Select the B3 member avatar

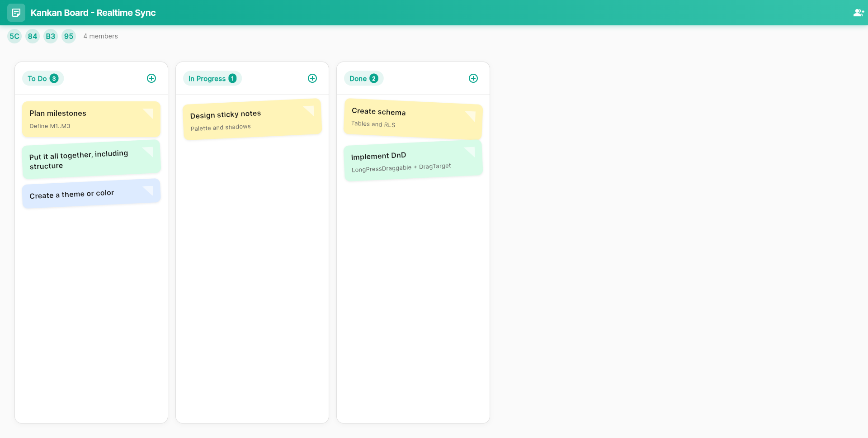pyautogui.click(x=50, y=36)
